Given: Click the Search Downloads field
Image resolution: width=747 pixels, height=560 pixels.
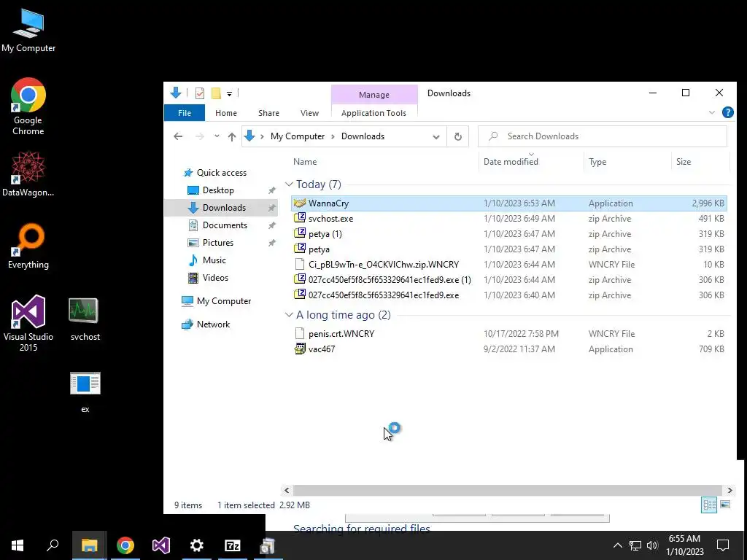Looking at the screenshot, I should pyautogui.click(x=603, y=136).
